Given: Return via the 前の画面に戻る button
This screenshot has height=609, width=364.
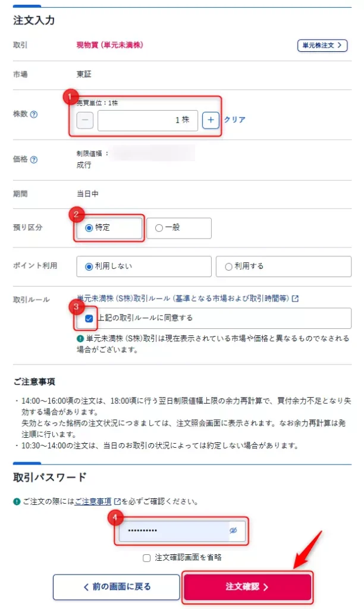Looking at the screenshot, I should point(117,587).
